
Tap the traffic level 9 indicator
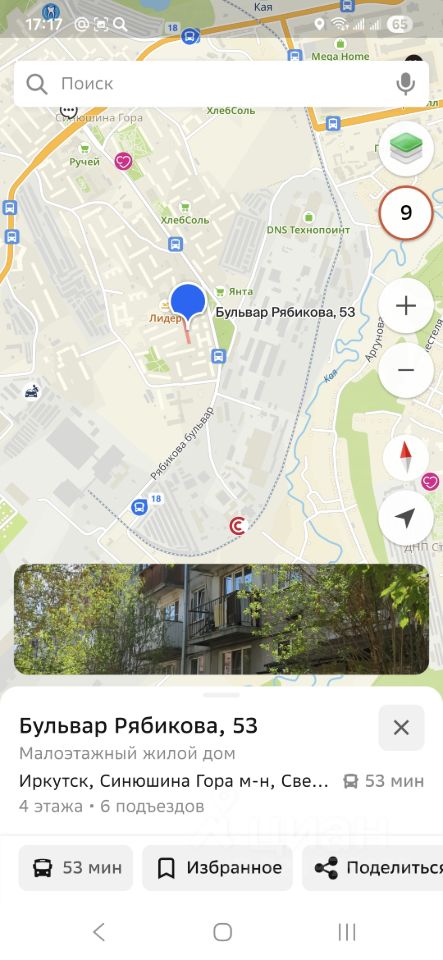pyautogui.click(x=406, y=212)
